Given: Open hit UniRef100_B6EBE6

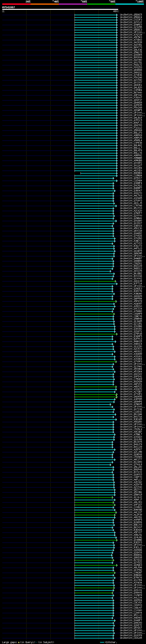Looking at the screenshot, I should pyautogui.click(x=131, y=173).
